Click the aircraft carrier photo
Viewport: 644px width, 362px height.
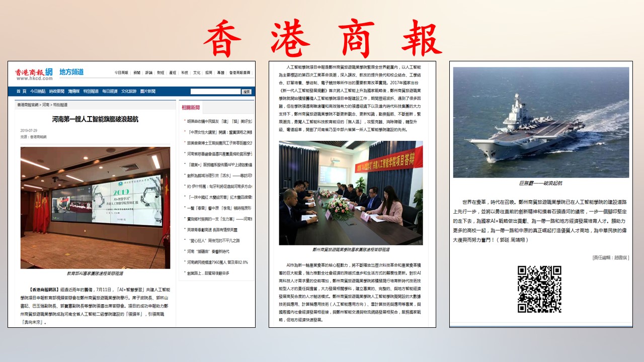click(x=541, y=122)
